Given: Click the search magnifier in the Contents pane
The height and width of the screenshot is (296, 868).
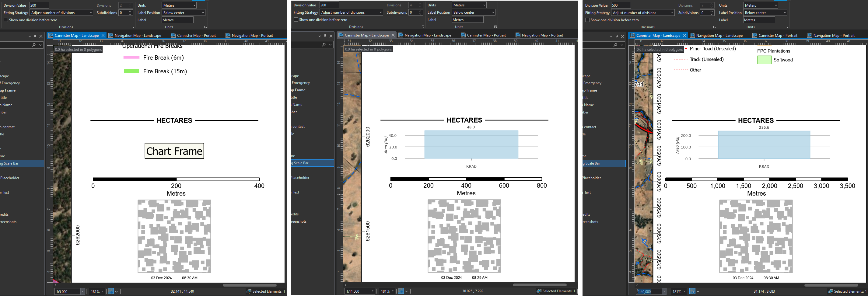Looking at the screenshot, I should pyautogui.click(x=34, y=44).
